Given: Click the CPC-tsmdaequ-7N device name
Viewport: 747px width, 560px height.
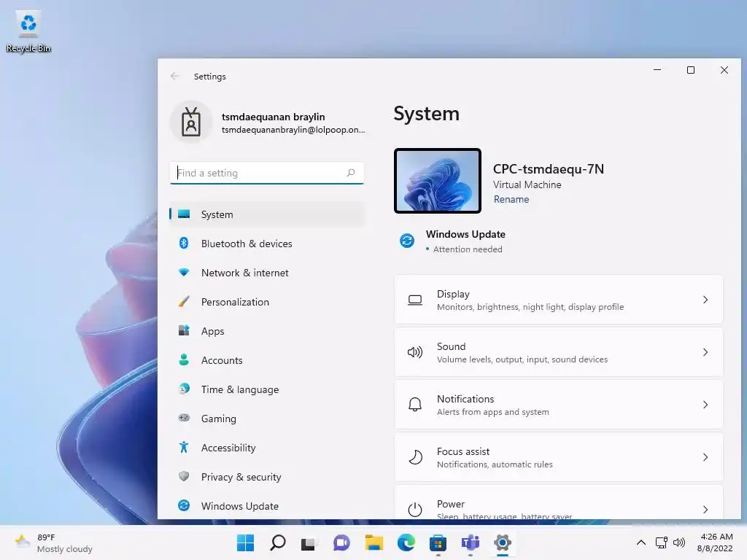Looking at the screenshot, I should click(549, 169).
